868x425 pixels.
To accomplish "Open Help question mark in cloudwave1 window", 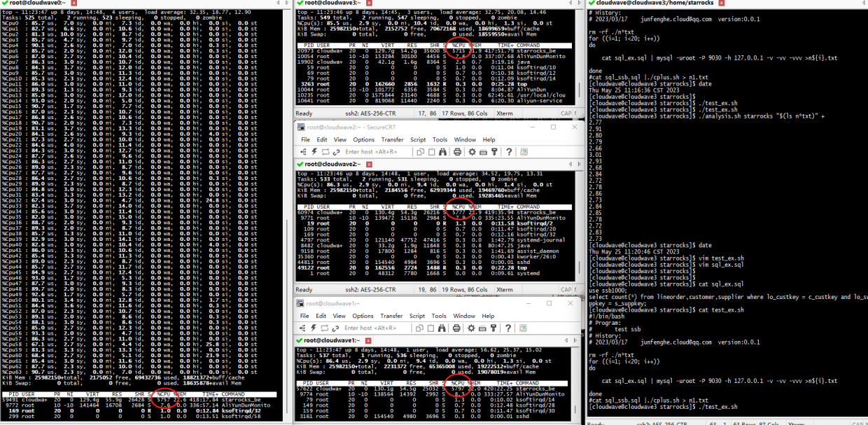I will pos(508,328).
